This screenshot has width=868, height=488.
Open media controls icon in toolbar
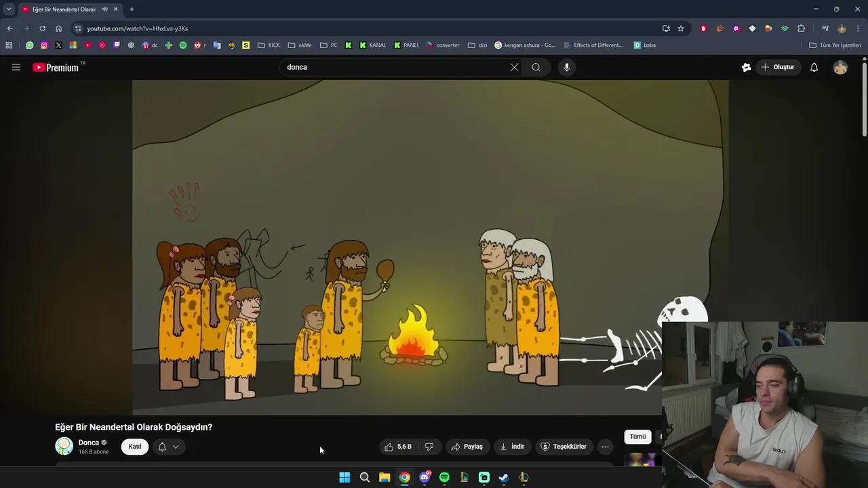[x=825, y=28]
